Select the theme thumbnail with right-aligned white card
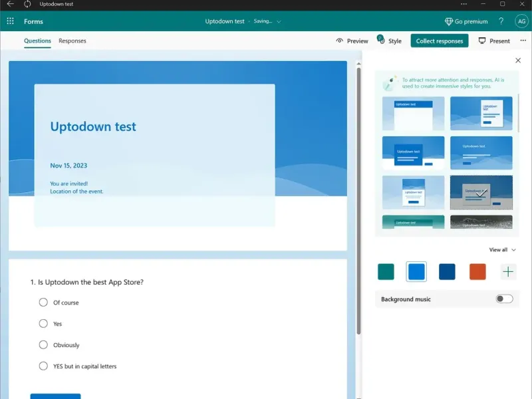Screen dimensions: 532x399 click(481, 113)
